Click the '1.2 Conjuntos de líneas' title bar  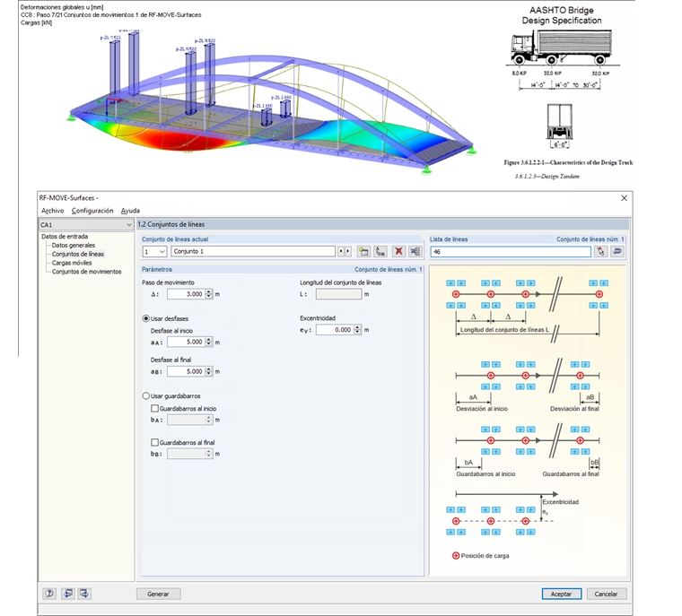coord(383,224)
